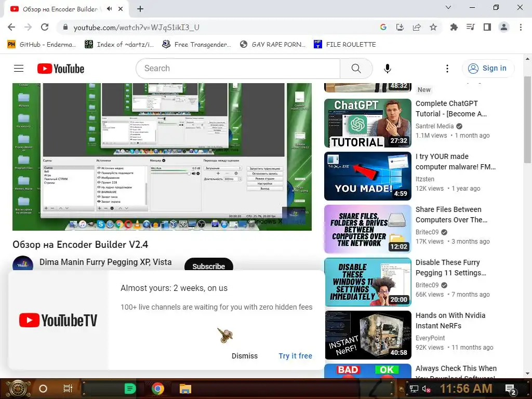Click the 11:56 AM taskbar clock
The height and width of the screenshot is (399, 532).
466,389
